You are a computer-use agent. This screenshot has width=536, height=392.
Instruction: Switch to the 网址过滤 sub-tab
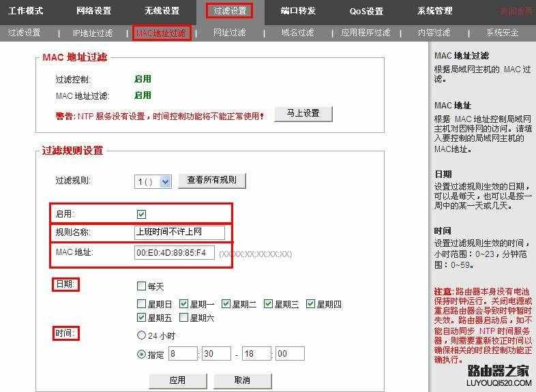(229, 33)
